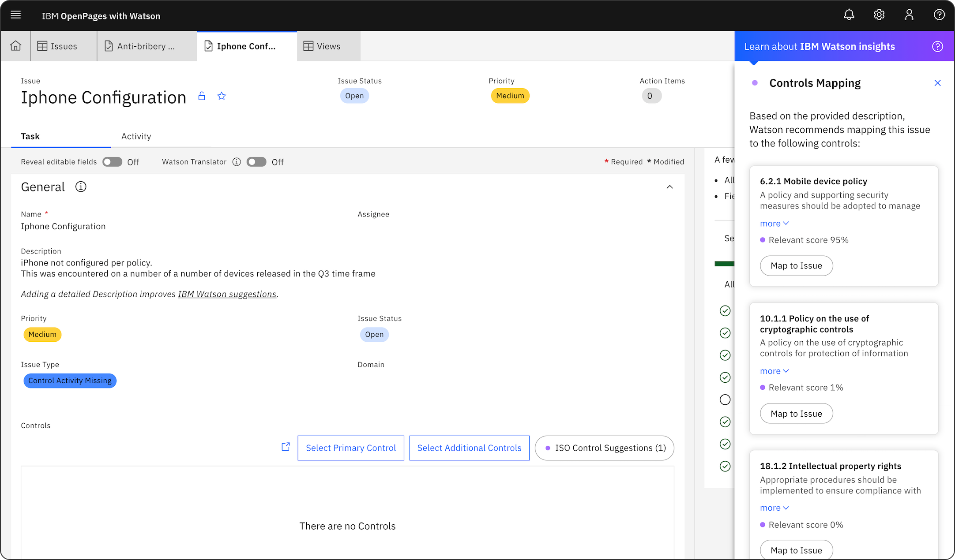Viewport: 955px width, 560px height.
Task: Expand 'more' under Mobile device policy
Action: pos(774,224)
